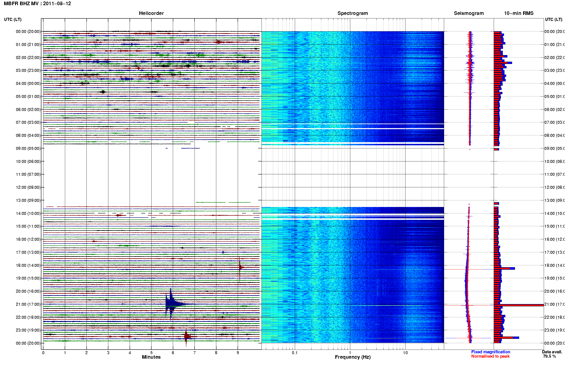The image size is (588, 368).
Task: Click the left axis label 13:00 (09:00)
Action: 28,200
